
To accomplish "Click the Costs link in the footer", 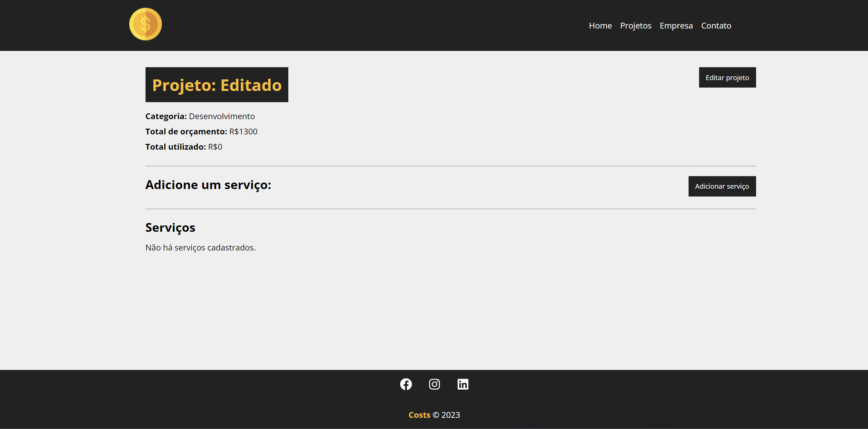I will point(419,414).
